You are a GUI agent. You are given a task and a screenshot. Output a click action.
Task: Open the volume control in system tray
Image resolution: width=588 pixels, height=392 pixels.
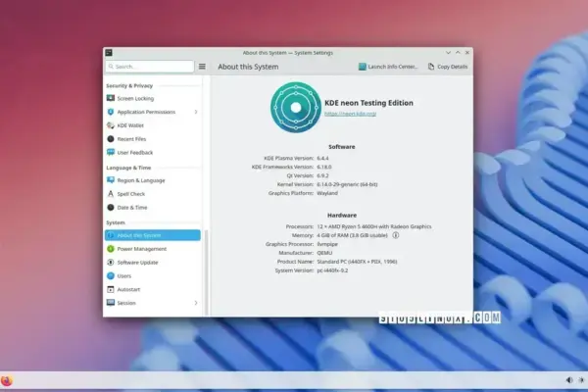click(569, 380)
